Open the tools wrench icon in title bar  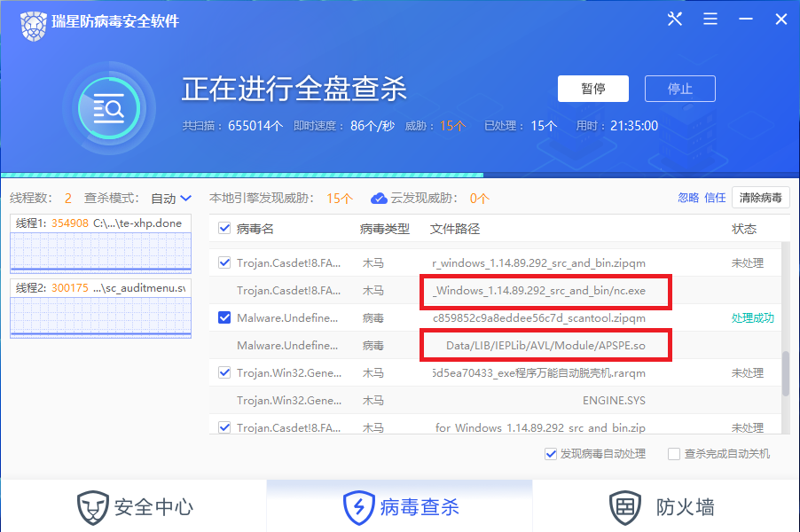click(674, 20)
